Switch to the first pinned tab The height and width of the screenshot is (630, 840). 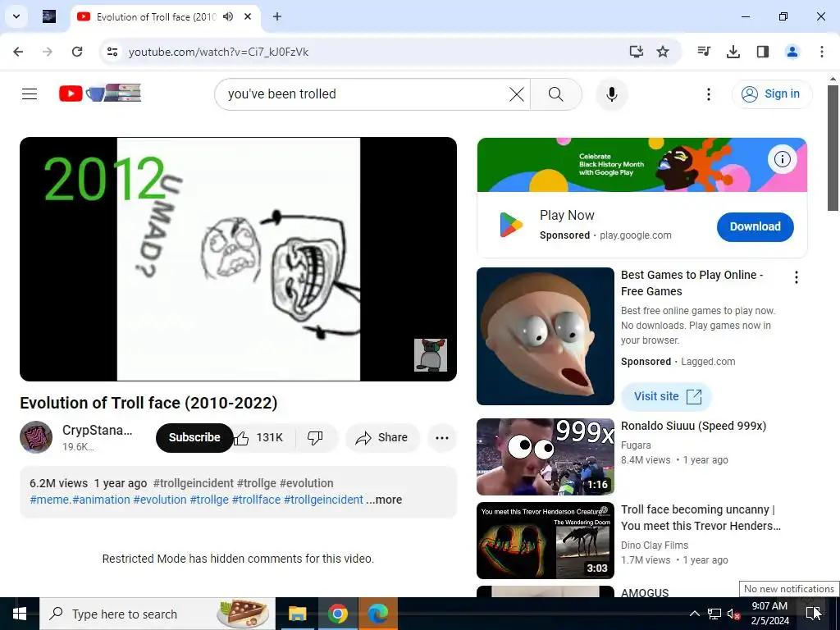click(x=49, y=16)
